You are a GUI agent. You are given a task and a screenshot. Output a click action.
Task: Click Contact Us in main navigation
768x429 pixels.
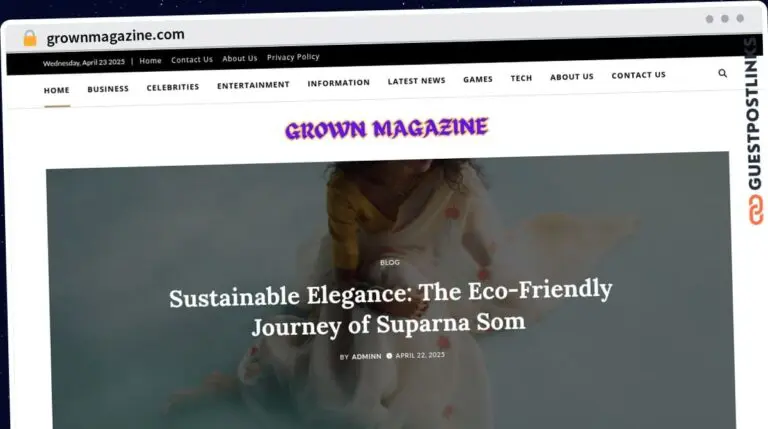point(638,75)
